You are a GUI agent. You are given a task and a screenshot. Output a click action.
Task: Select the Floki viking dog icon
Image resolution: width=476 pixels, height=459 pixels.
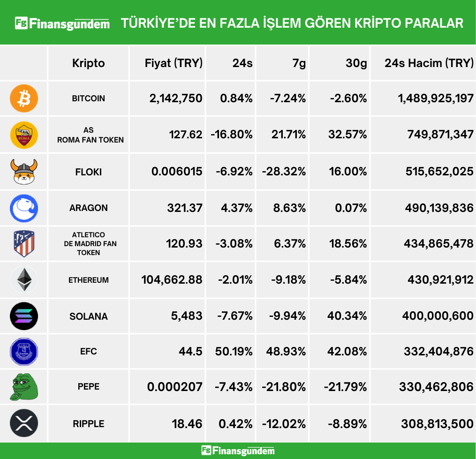(x=24, y=172)
